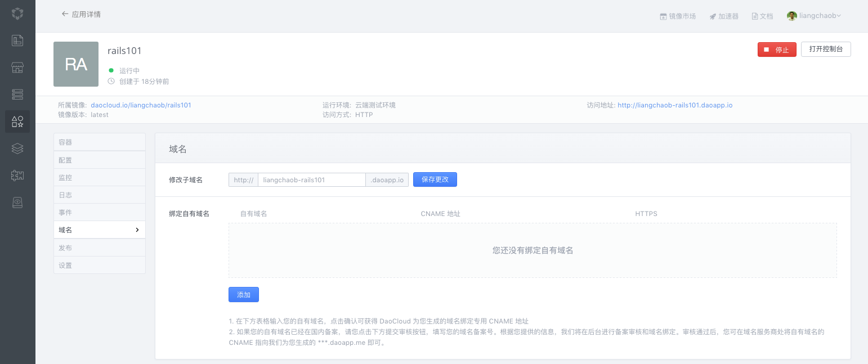Click the 自有域名 column header
Viewport: 868px width, 364px height.
tap(253, 214)
